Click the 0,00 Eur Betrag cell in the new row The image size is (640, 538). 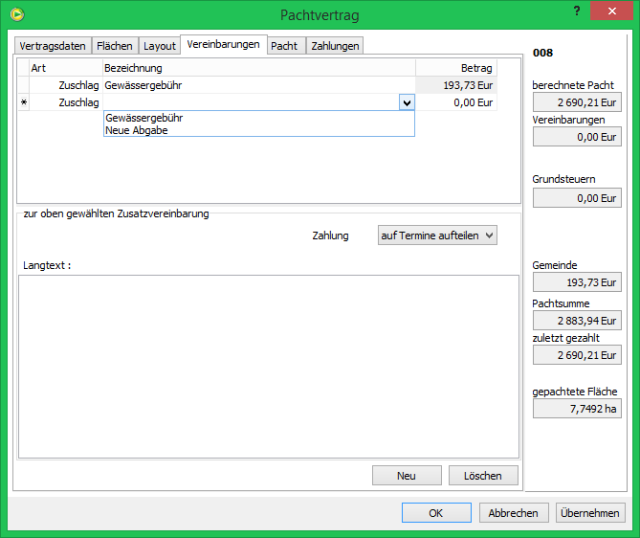[x=456, y=102]
